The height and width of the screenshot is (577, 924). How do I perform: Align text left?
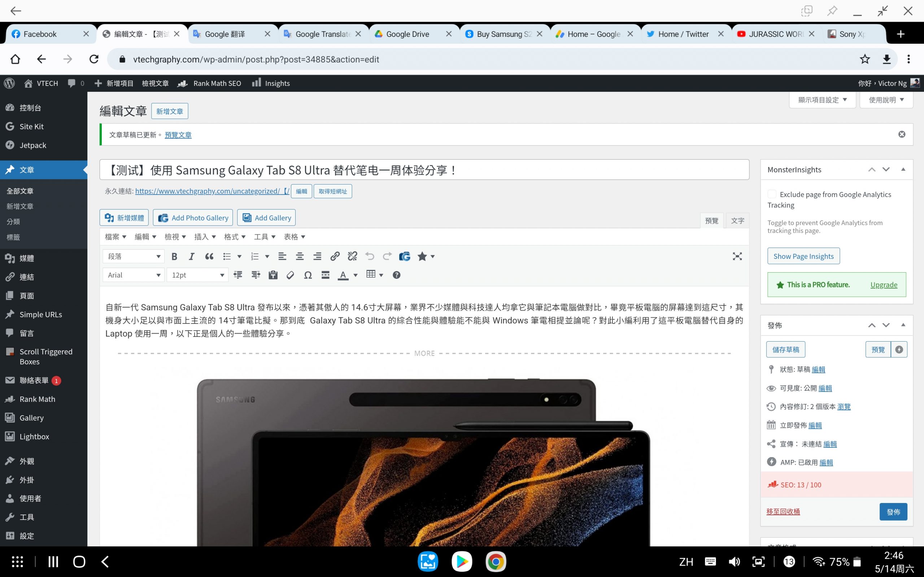[282, 256]
